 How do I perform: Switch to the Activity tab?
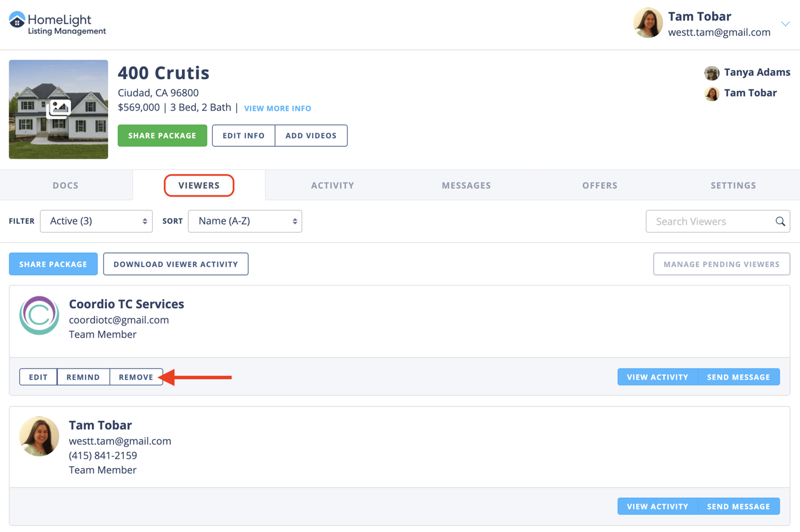[333, 185]
